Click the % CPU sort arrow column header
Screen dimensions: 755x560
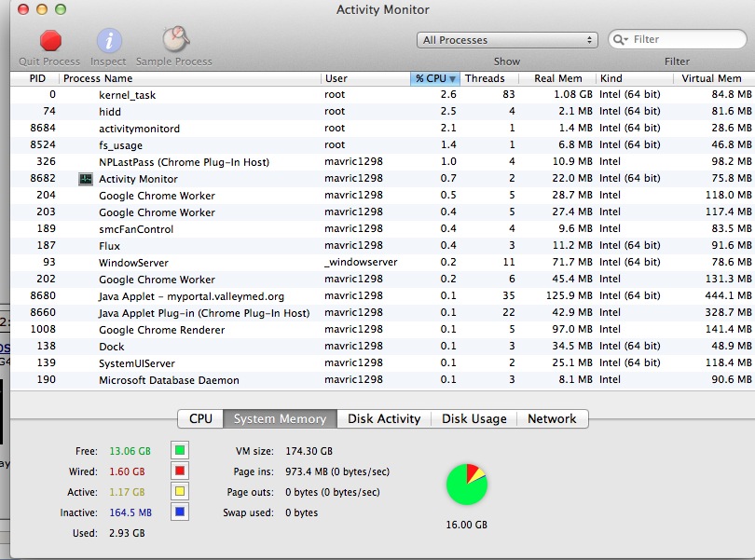coord(435,78)
